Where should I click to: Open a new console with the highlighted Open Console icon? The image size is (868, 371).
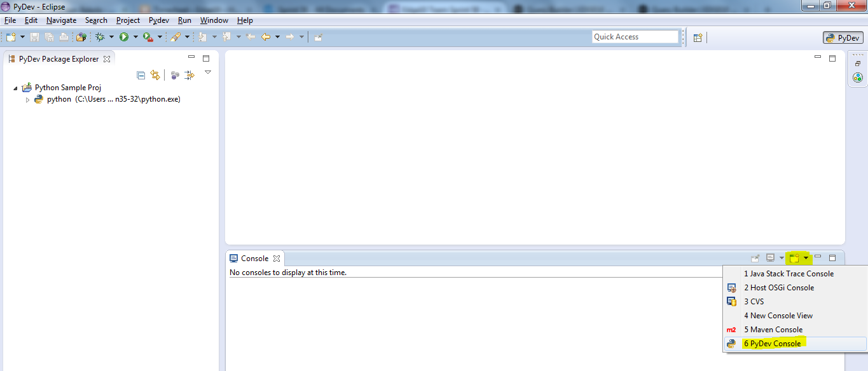coord(794,257)
